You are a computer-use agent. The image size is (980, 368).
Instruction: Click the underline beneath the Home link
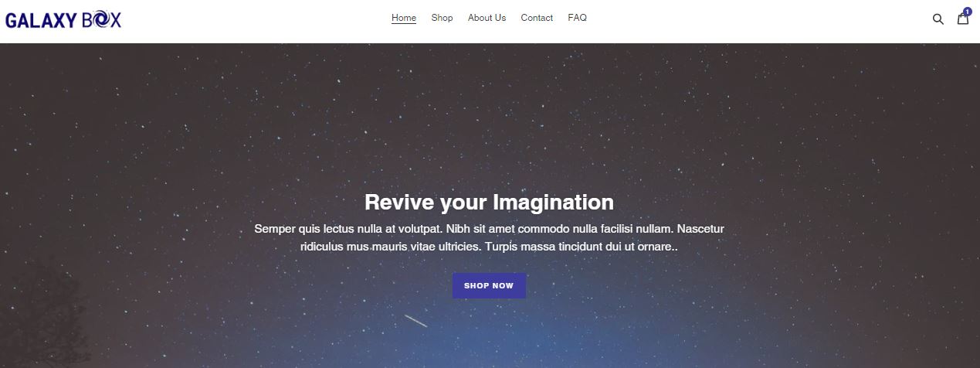404,24
